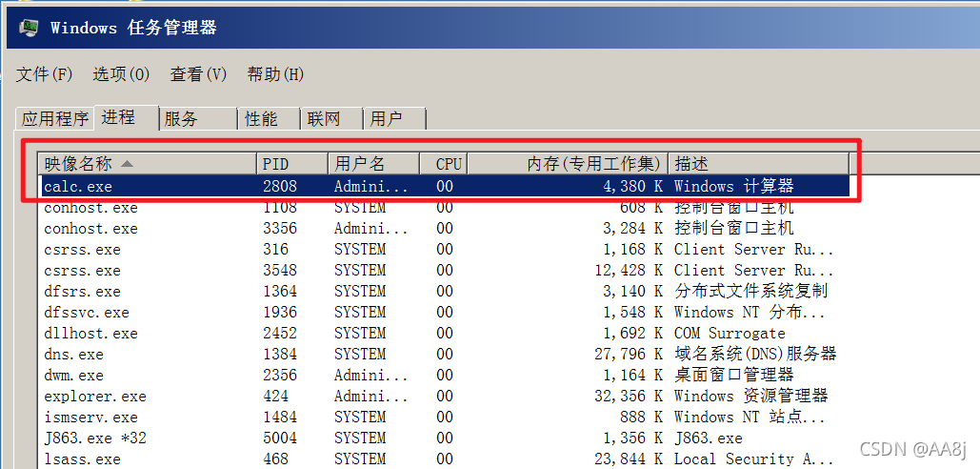Click description 分布式文件系统复制

coord(750,292)
